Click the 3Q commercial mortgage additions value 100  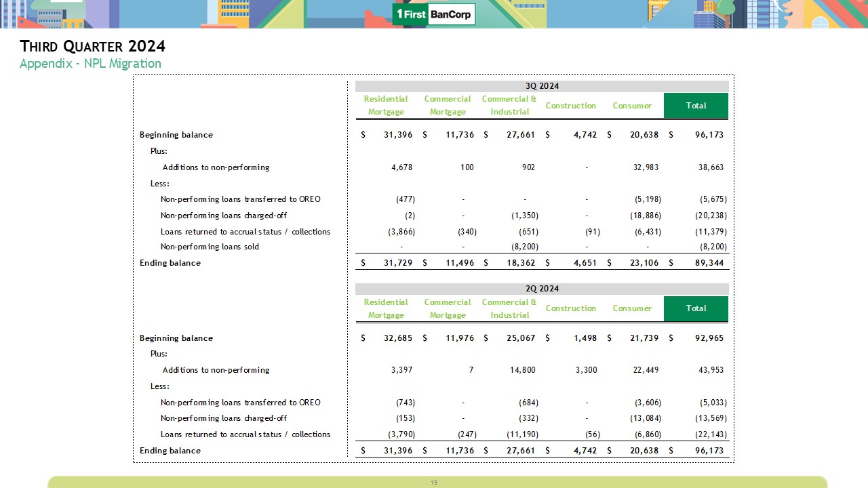(467, 167)
